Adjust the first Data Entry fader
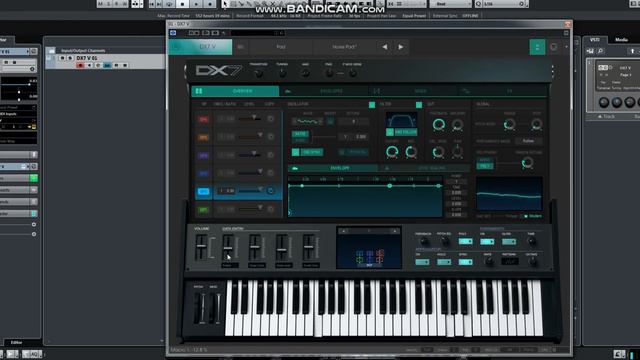640x360 pixels. tap(228, 247)
